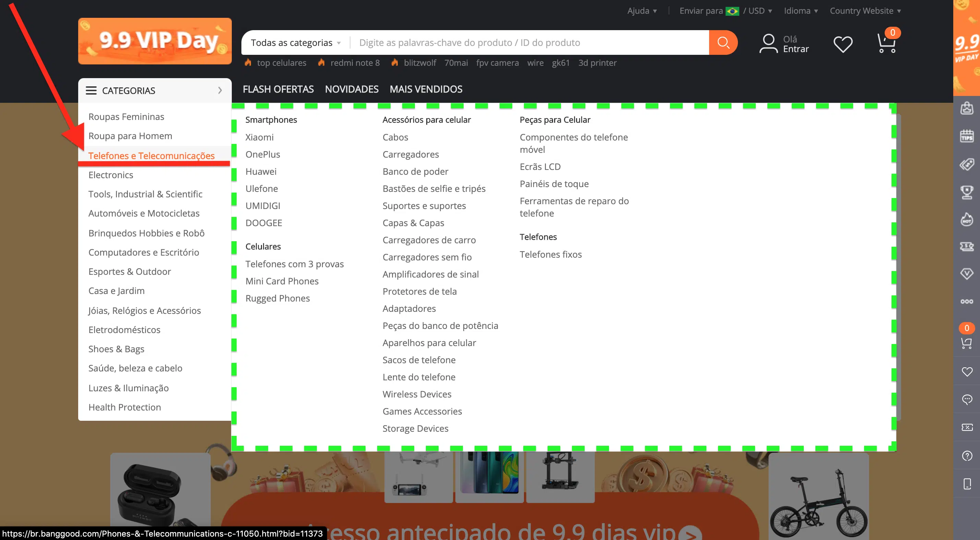
Task: Click the 9.9 VIP Day side banner
Action: (x=966, y=48)
